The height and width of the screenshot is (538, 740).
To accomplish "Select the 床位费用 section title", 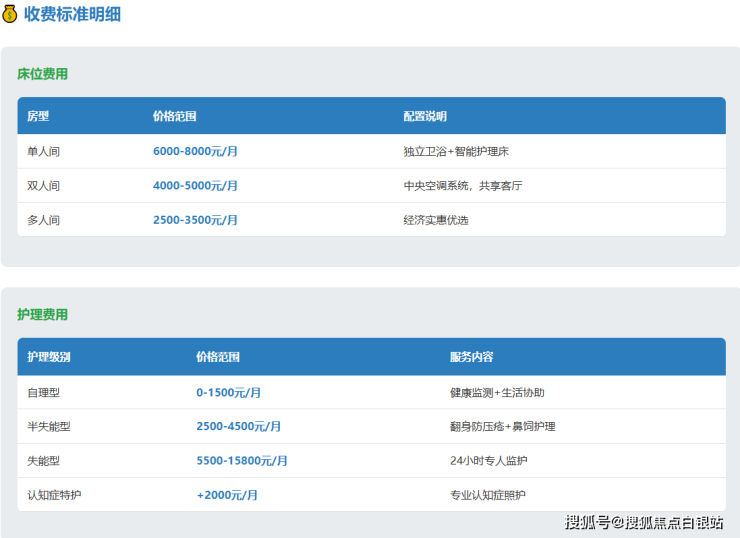I will click(x=42, y=74).
